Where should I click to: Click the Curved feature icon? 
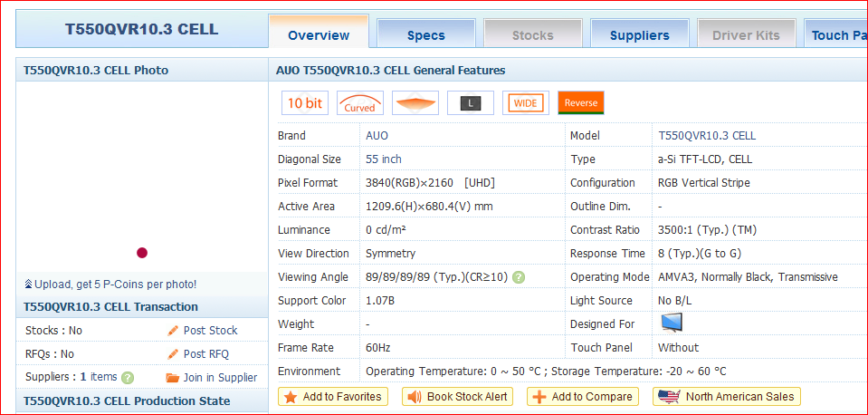(x=360, y=103)
